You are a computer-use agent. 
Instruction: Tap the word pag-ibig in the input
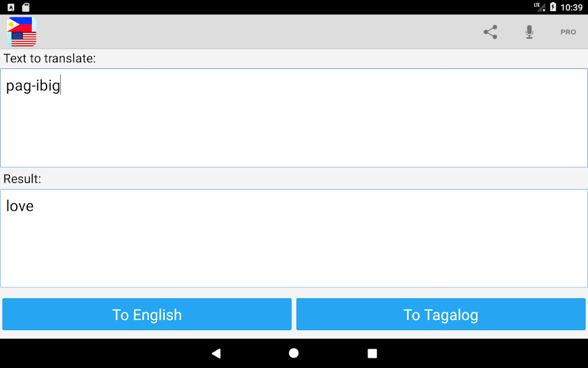point(33,86)
